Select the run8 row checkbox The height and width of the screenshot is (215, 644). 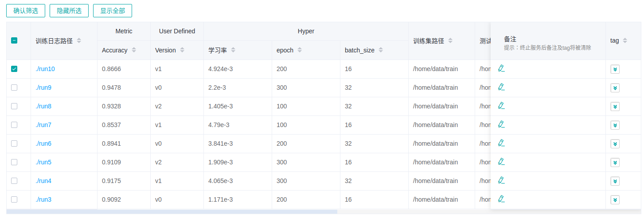pyautogui.click(x=14, y=106)
